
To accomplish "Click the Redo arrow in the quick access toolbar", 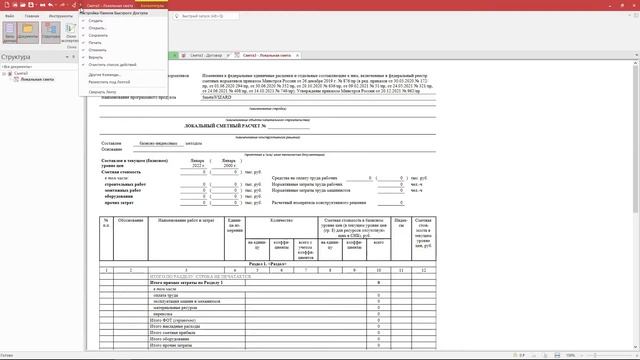I will pos(62,5).
